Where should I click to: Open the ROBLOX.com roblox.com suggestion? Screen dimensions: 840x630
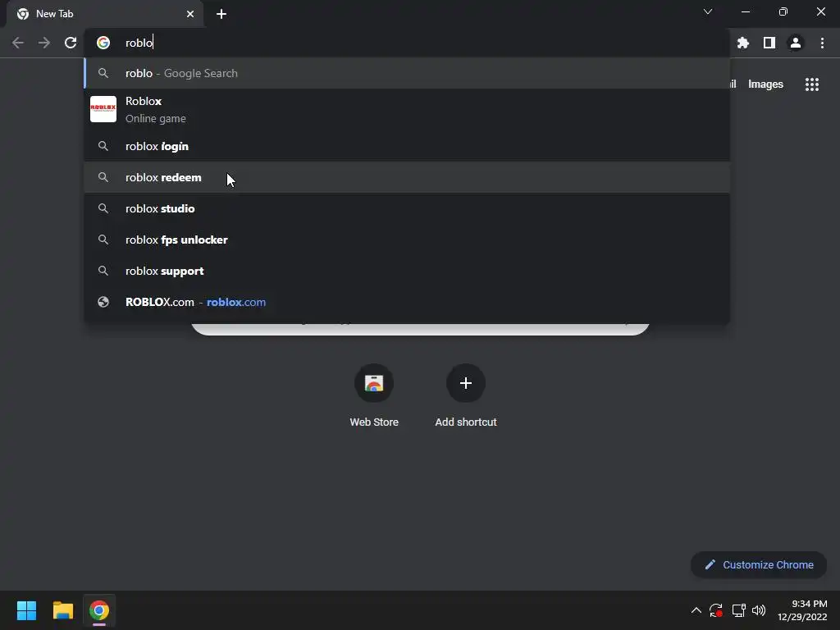pos(407,302)
